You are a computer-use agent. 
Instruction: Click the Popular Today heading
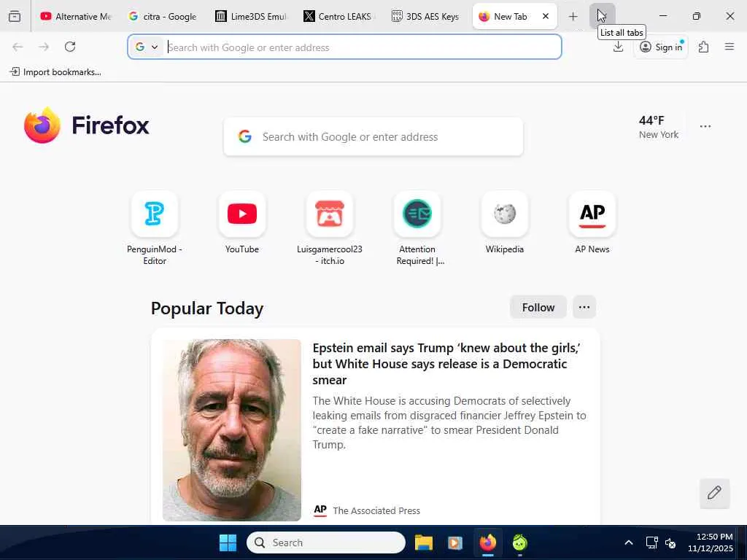pyautogui.click(x=206, y=308)
